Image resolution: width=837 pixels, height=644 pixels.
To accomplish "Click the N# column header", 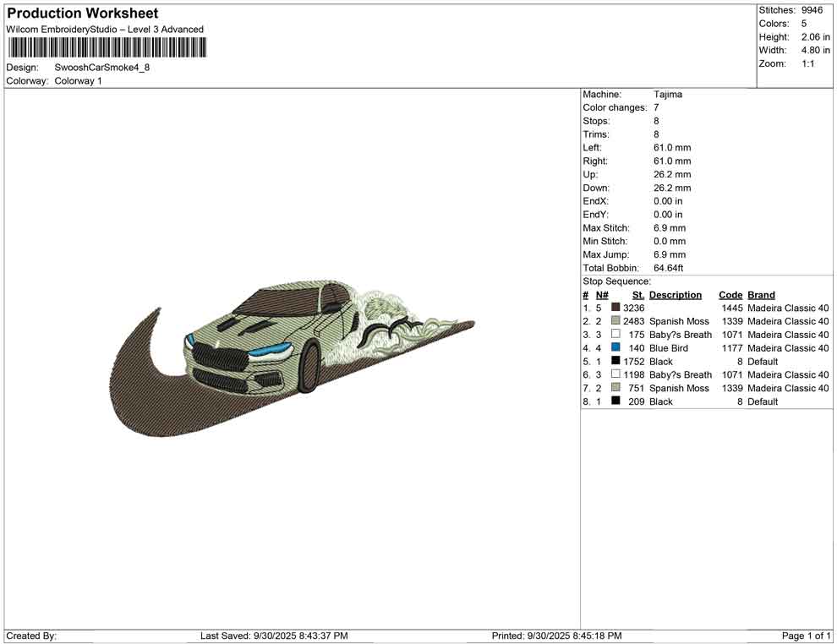I will [x=602, y=295].
